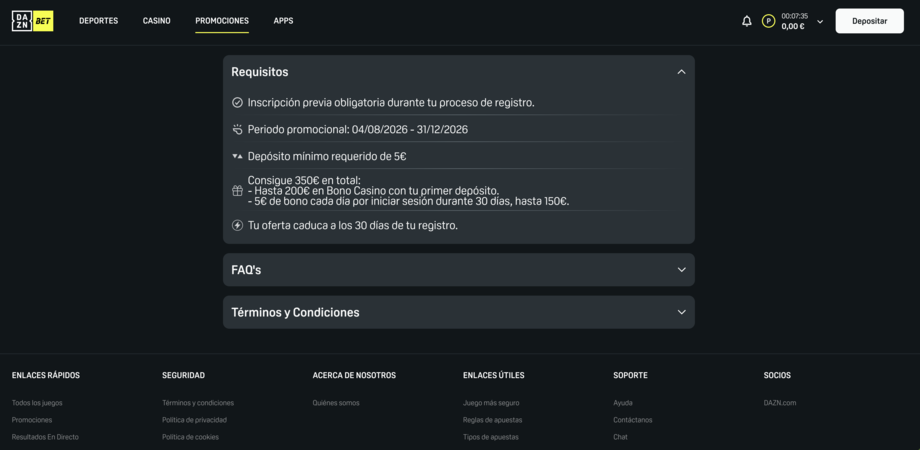Image resolution: width=920 pixels, height=450 pixels.
Task: Click the Requisitos heading
Action: click(259, 72)
